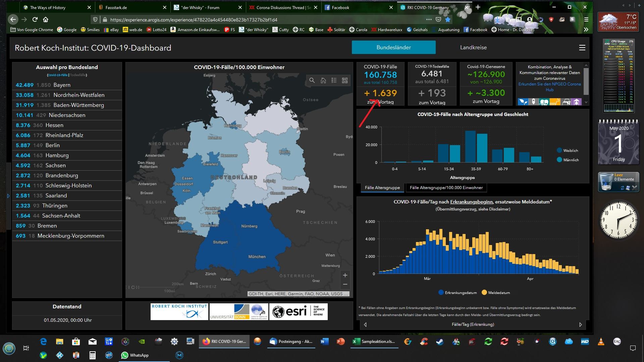Open Task View on taskbar
Screen dimensions: 644x362
[x=26, y=348]
